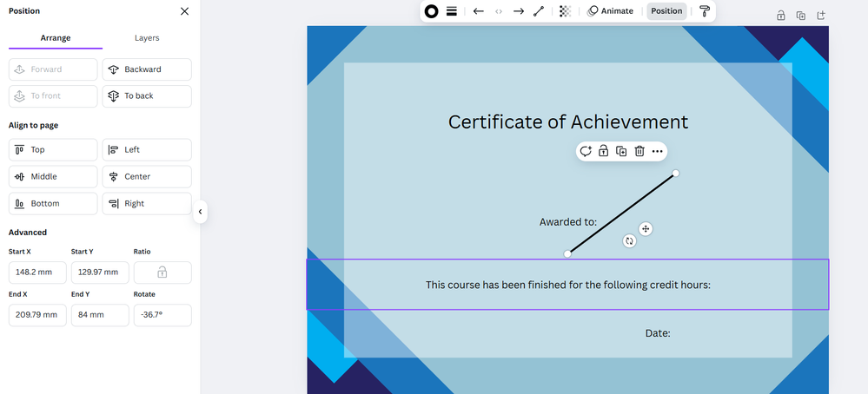The width and height of the screenshot is (868, 394).
Task: Choose the line end arrow style
Action: (519, 11)
